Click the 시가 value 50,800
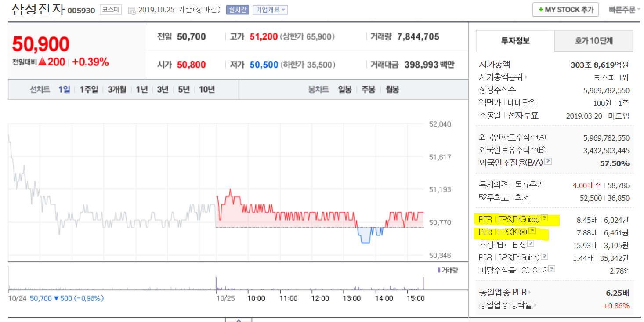The width and height of the screenshot is (644, 322). click(x=192, y=65)
